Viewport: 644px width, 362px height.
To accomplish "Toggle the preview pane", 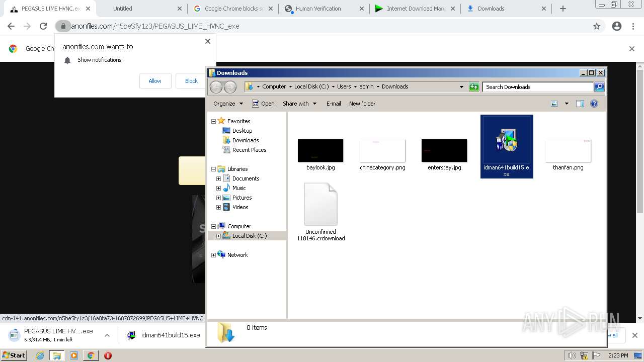I will [580, 104].
